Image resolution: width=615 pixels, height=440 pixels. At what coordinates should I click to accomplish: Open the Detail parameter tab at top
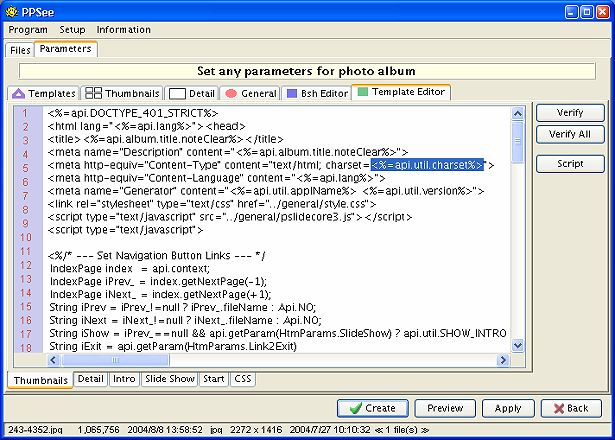tap(192, 93)
